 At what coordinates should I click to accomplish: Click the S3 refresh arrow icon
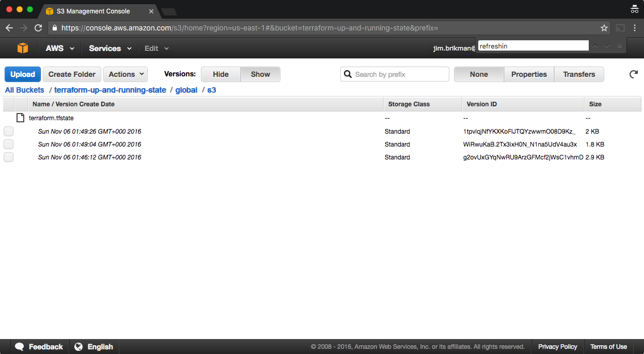633,74
